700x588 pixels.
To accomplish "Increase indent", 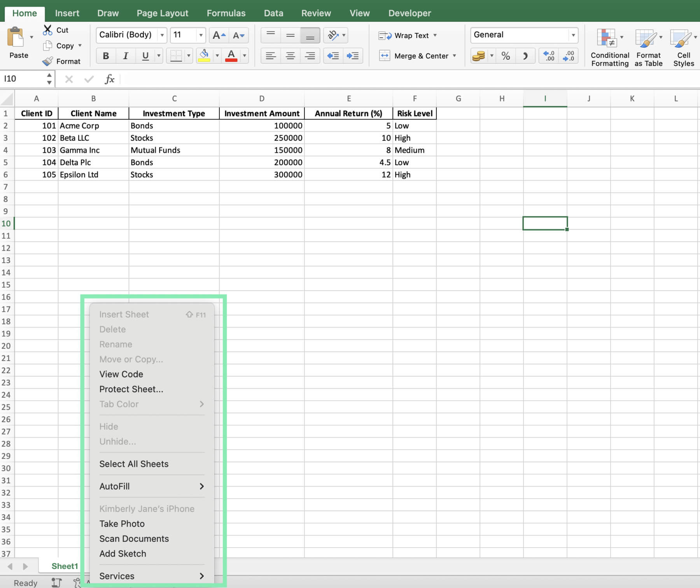I will 353,56.
